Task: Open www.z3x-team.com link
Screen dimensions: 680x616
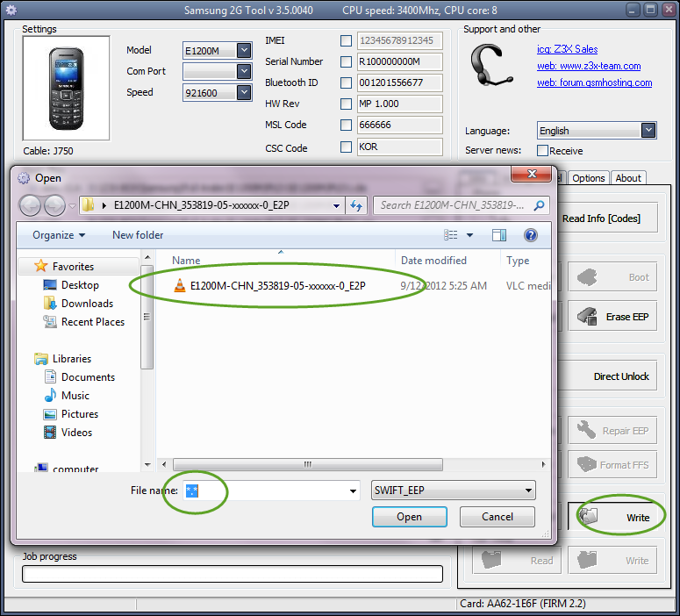Action: [x=589, y=66]
